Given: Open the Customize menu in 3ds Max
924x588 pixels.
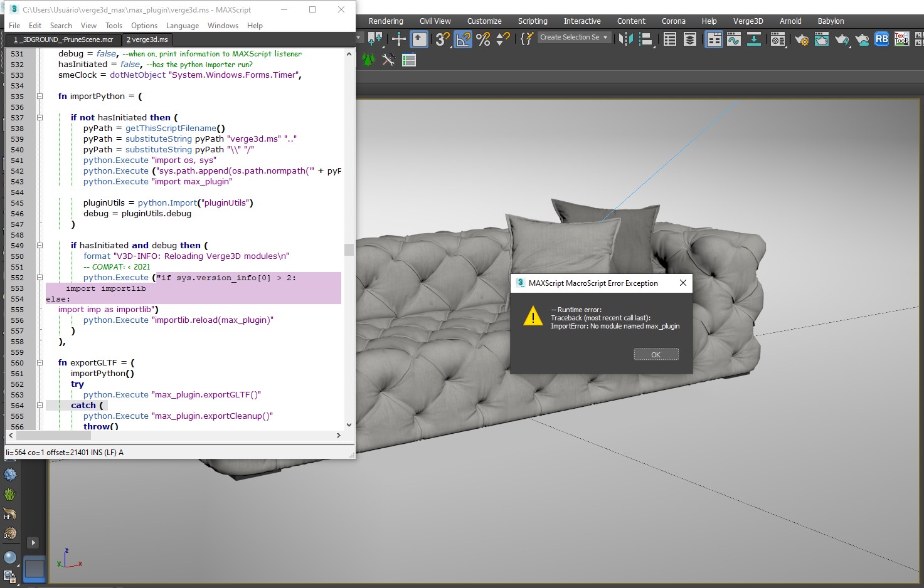Looking at the screenshot, I should tap(484, 21).
